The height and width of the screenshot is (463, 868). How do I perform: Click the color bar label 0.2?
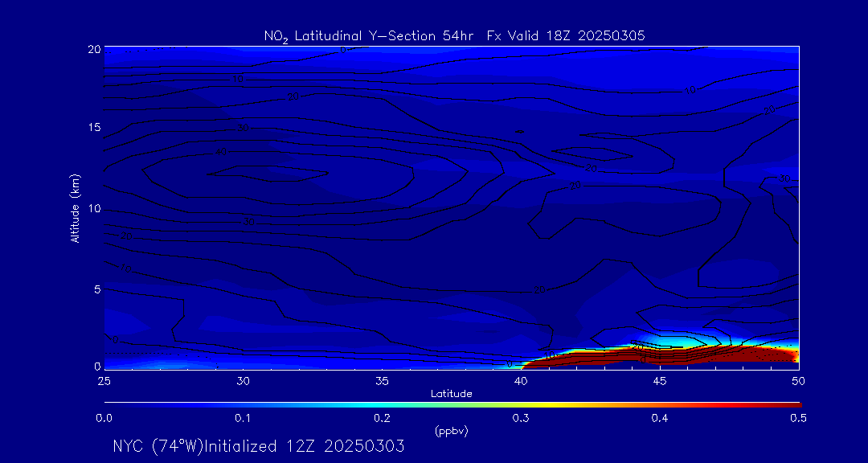(382, 419)
